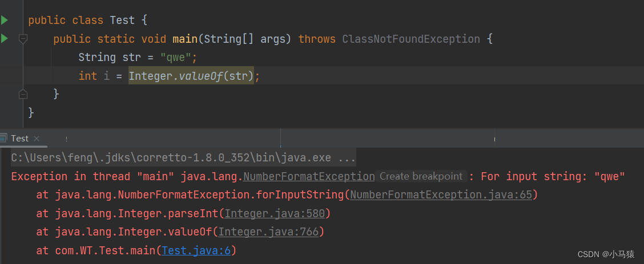This screenshot has height=264, width=644.
Task: Open NumberFormatException.java:65 stack link
Action: click(441, 194)
